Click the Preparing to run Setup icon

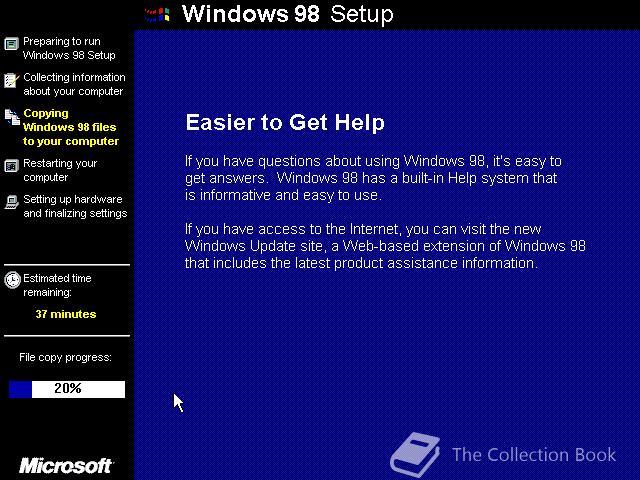point(11,44)
